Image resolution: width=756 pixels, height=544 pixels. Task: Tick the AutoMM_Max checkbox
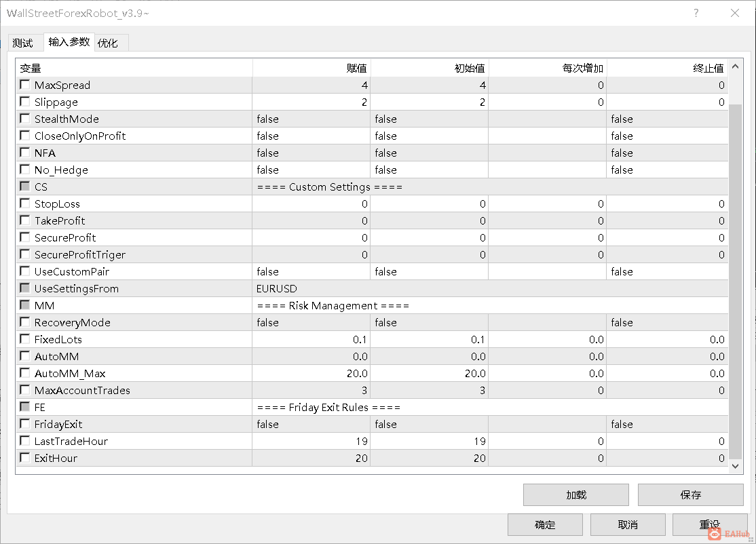(x=24, y=373)
